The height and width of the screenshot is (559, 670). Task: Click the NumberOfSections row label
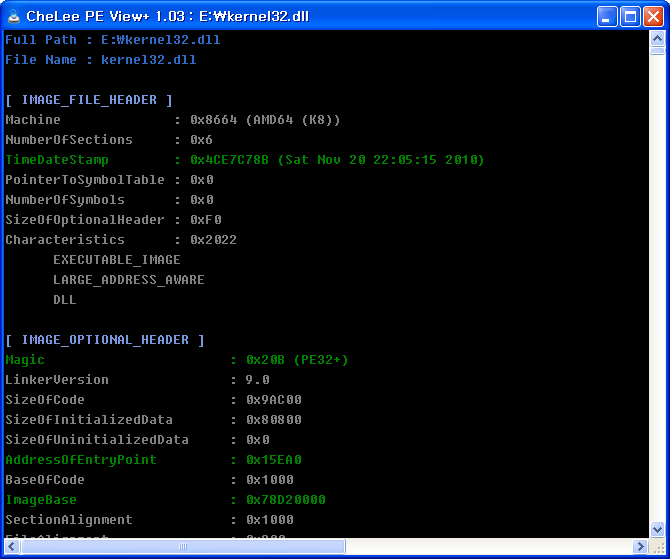pyautogui.click(x=69, y=140)
